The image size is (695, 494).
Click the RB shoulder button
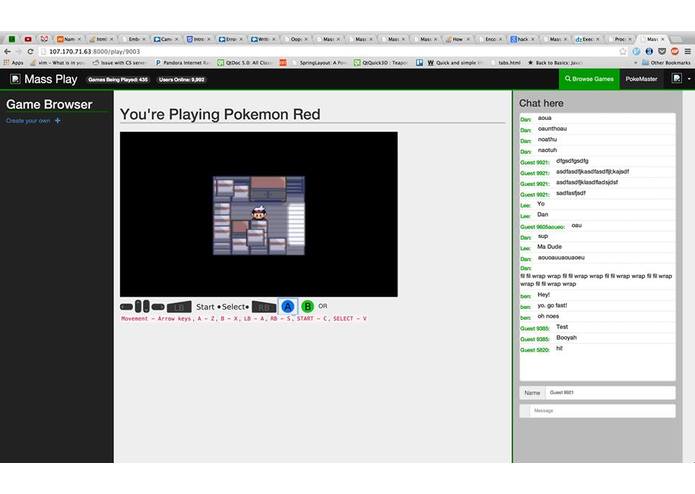pos(264,307)
